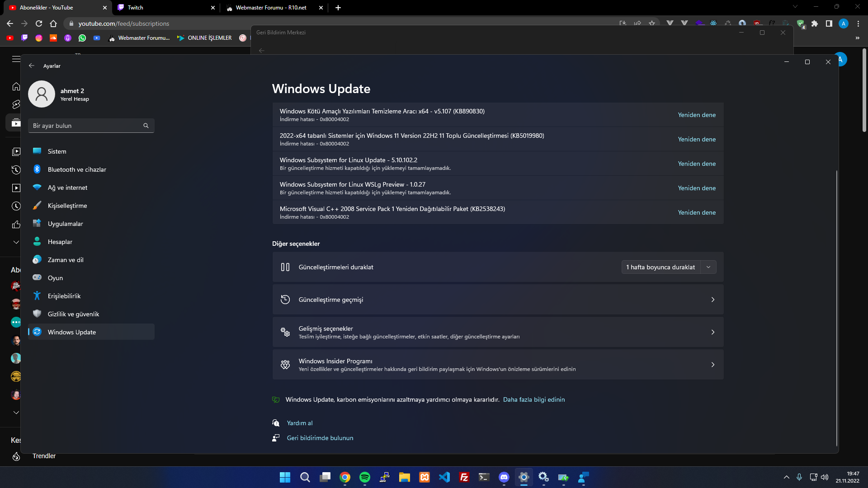Open Hesaplar settings

(91, 242)
